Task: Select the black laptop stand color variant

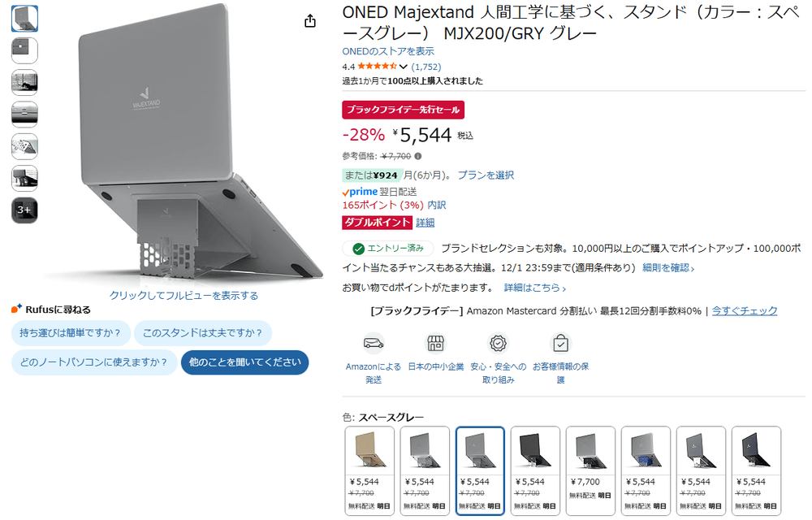Action: point(535,470)
